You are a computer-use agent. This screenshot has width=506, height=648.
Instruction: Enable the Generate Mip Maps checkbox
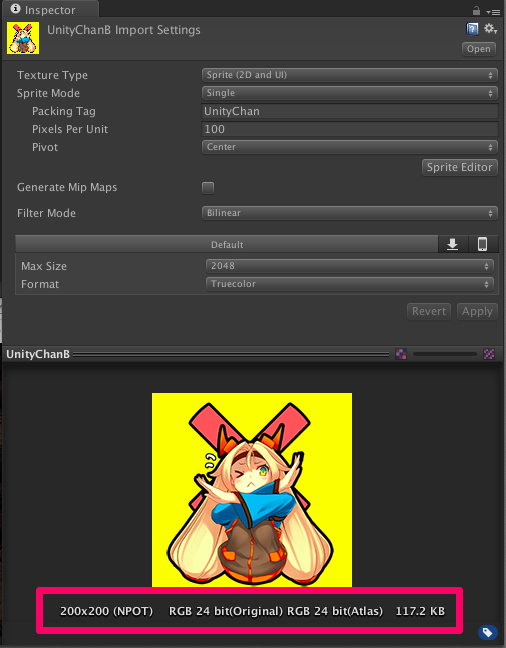tap(208, 188)
